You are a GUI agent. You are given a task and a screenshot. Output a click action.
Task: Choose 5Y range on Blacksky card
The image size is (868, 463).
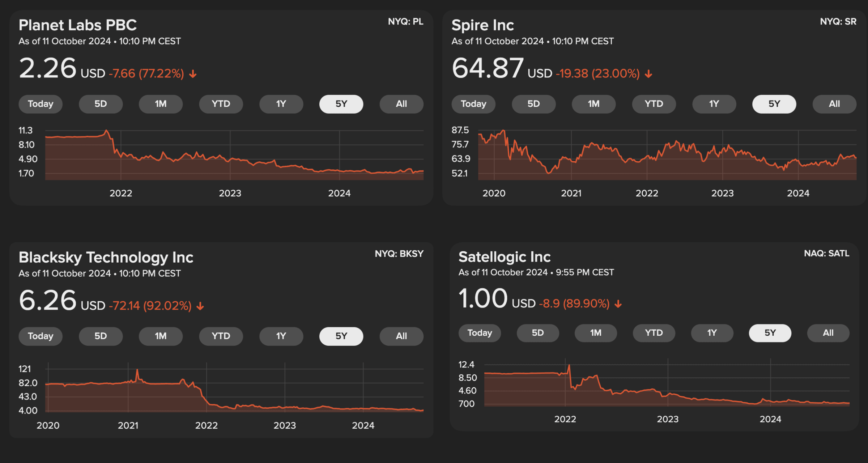[341, 336]
